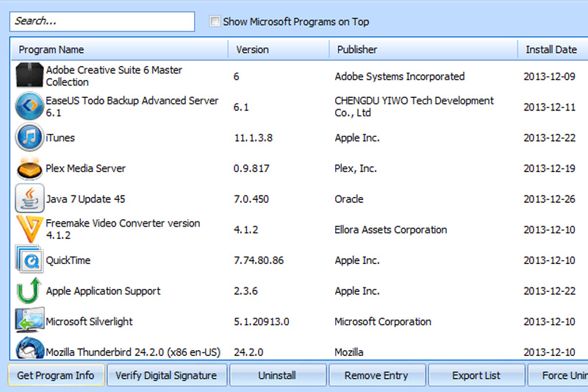Click the Export List button
Screen dimensions: 588x392
pyautogui.click(x=476, y=375)
